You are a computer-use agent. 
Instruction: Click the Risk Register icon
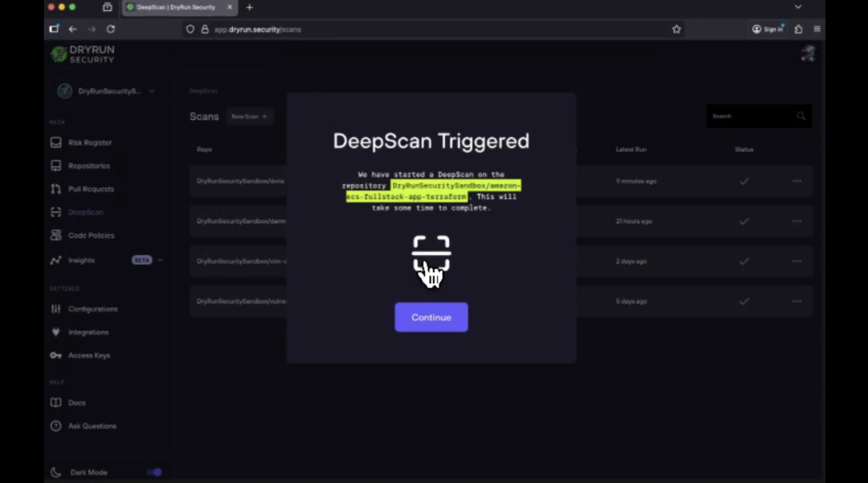(x=56, y=143)
